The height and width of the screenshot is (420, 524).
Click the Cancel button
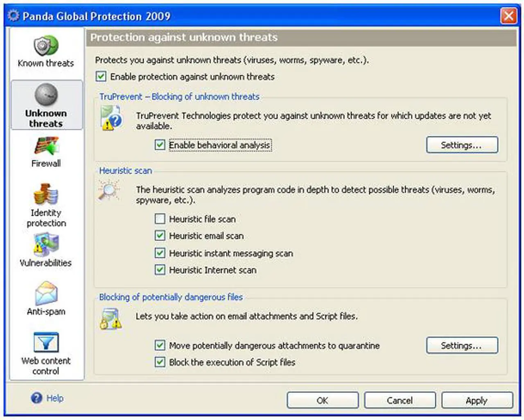[x=400, y=400]
